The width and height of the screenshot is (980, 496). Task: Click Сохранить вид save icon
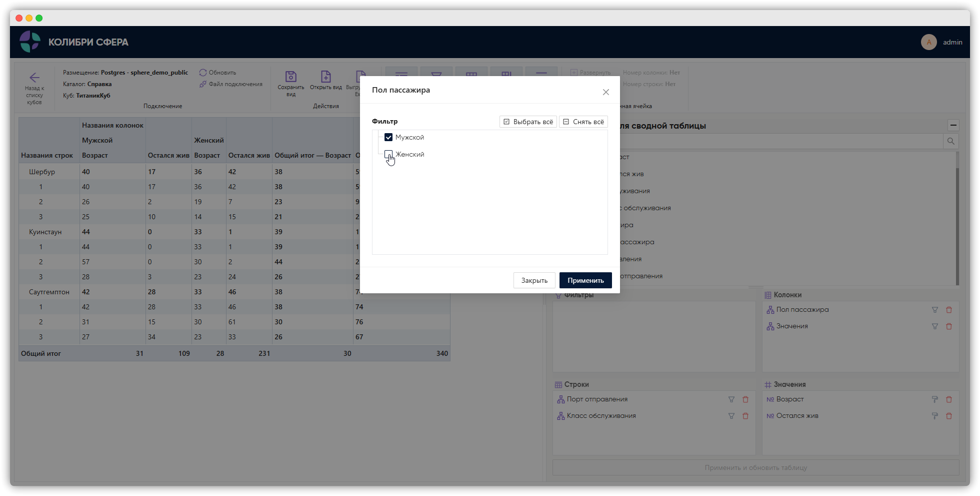(291, 77)
